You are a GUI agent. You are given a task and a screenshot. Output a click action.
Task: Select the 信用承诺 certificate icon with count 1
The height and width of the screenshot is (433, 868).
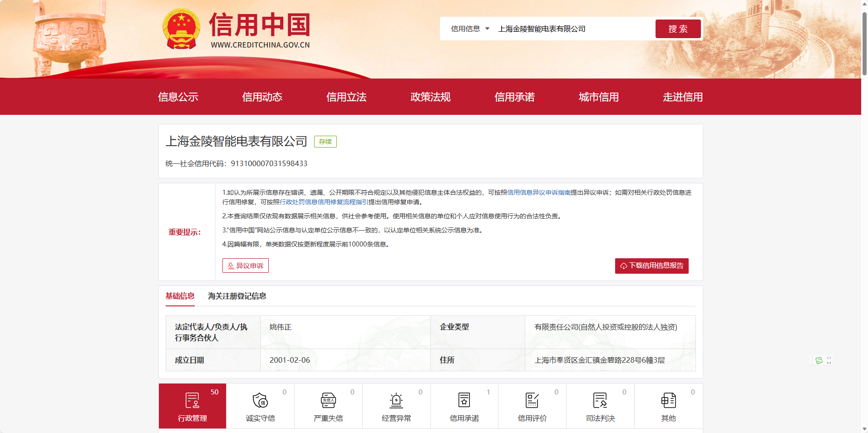point(464,400)
